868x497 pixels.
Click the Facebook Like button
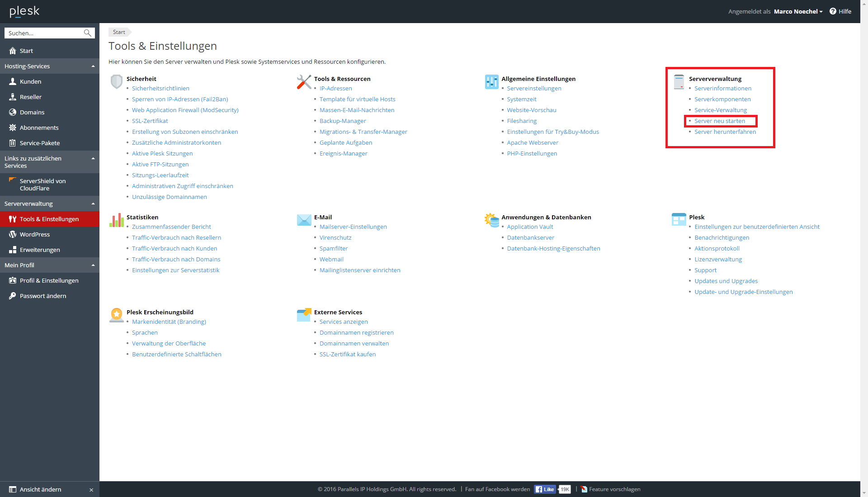[545, 489]
